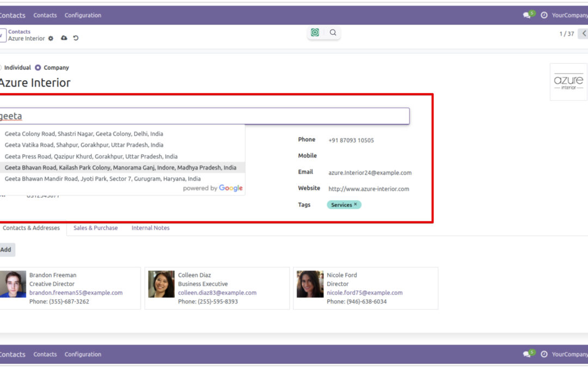Click the phone number +91 87093 10505
Screen dimensions: 588x368
click(x=351, y=141)
